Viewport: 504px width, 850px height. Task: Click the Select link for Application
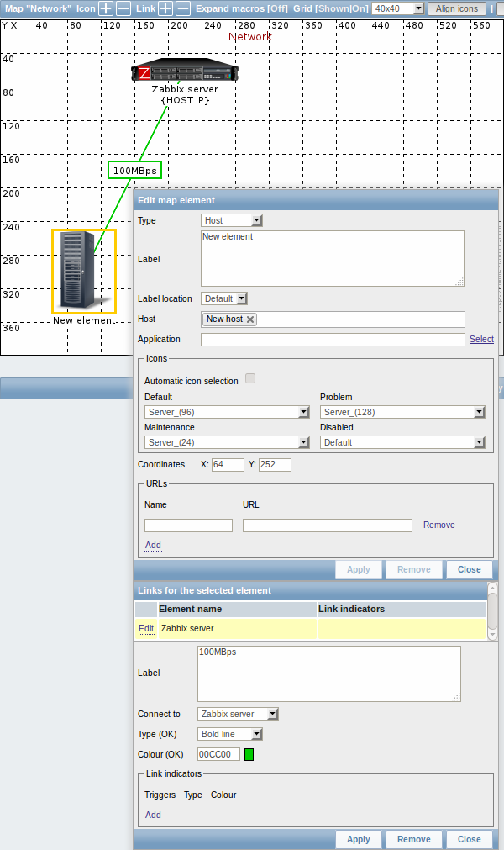pos(481,339)
